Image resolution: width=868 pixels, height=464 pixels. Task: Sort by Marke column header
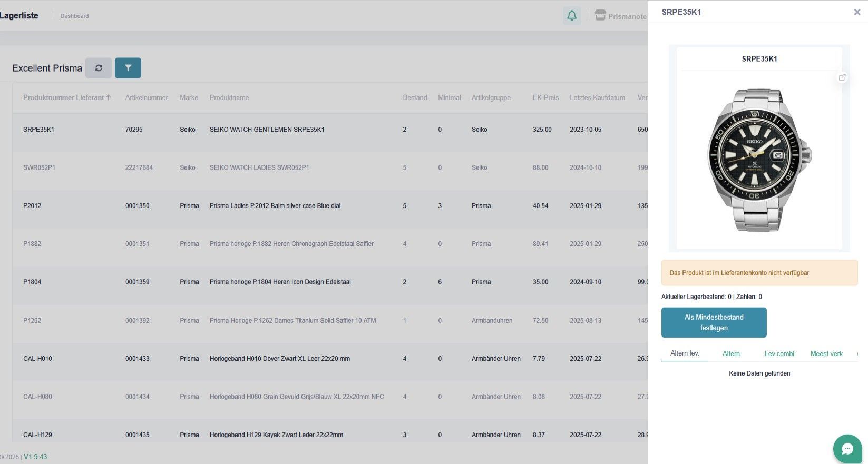pyautogui.click(x=189, y=97)
